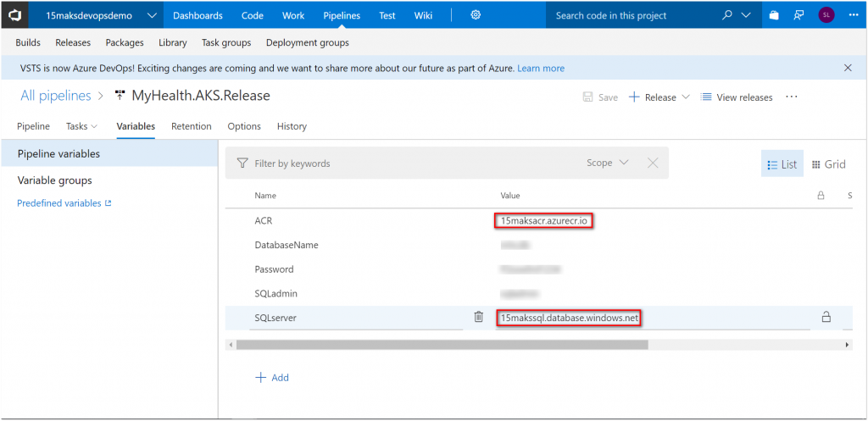Toggle secret lock for SQLserver variable

[826, 317]
